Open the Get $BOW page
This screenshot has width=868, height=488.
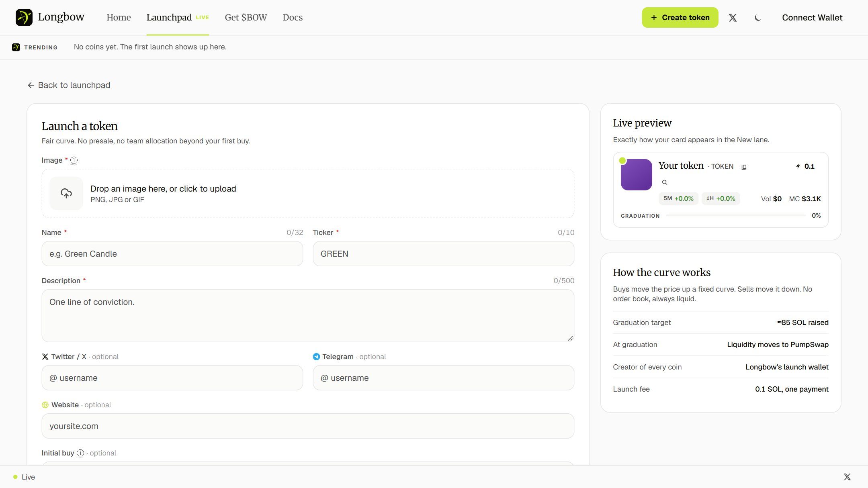(x=246, y=17)
